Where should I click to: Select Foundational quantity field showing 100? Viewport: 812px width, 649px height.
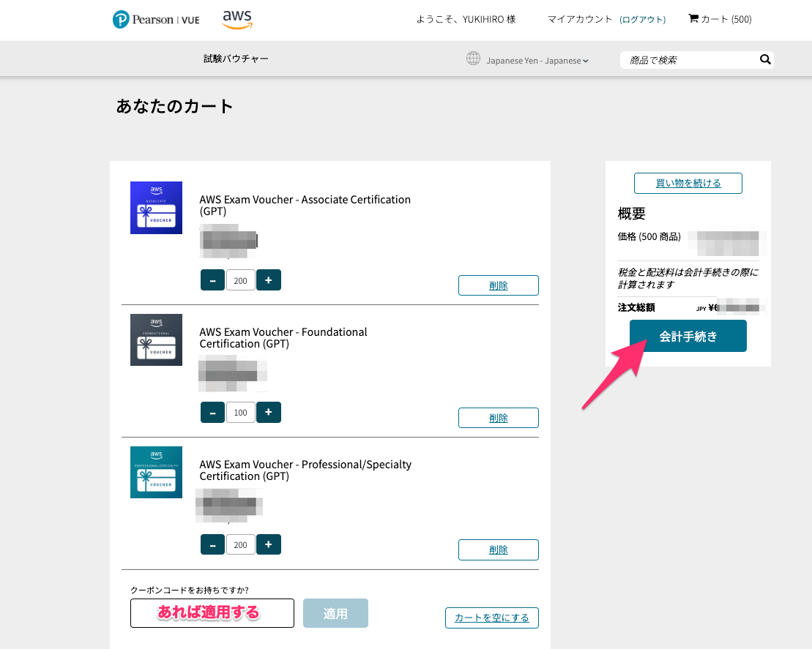(240, 413)
